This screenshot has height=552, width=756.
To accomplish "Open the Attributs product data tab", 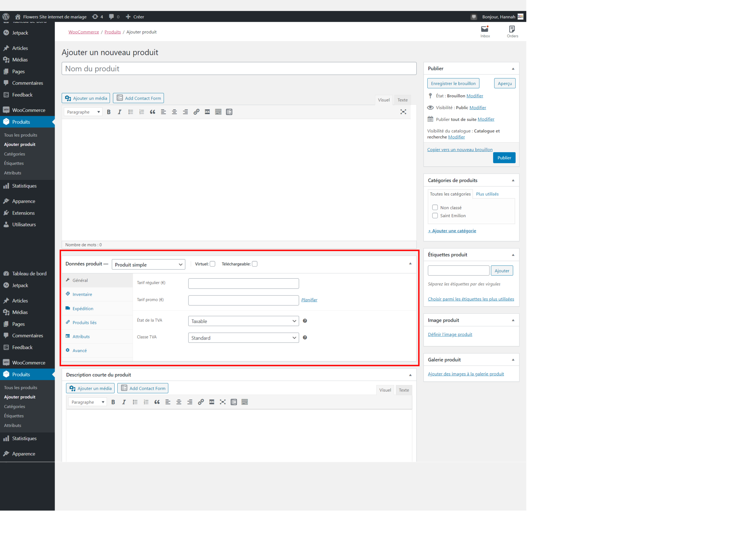I will (97, 337).
